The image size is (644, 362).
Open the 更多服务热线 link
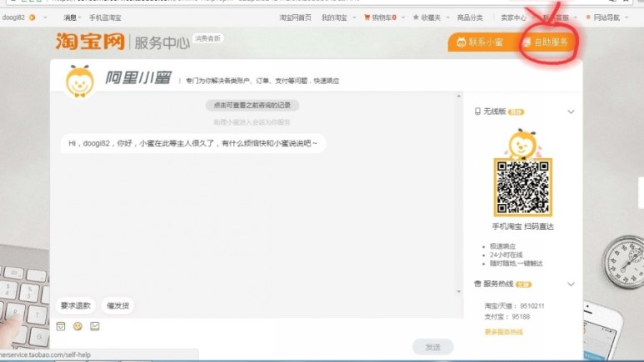coord(503,332)
